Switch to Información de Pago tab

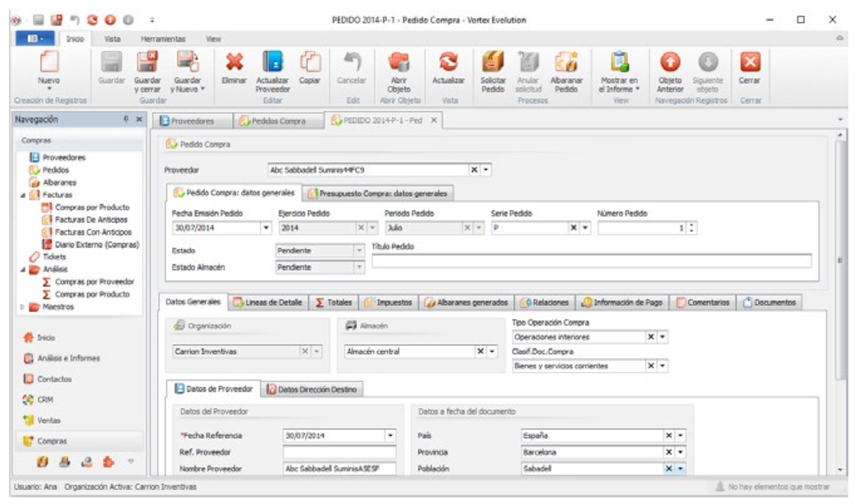(x=622, y=303)
